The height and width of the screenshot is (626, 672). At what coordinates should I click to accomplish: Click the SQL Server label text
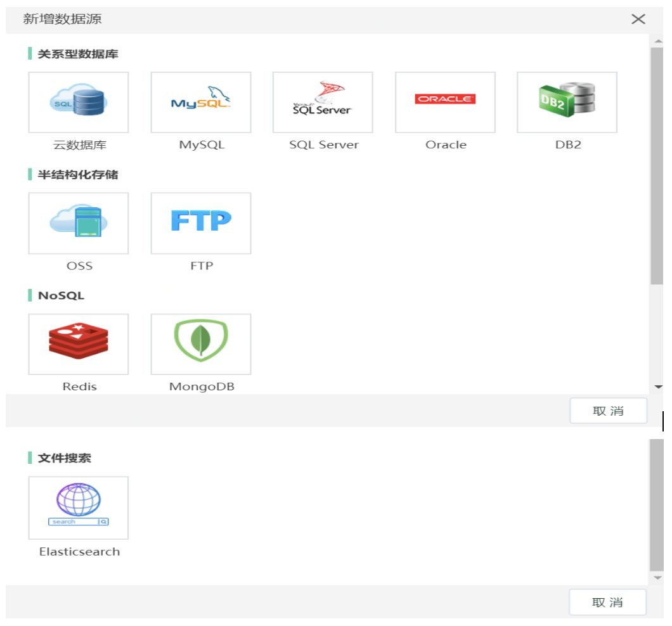(x=323, y=145)
